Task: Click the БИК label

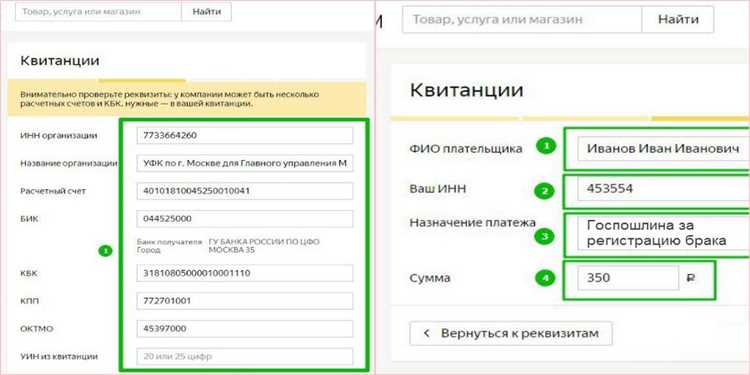Action: click(29, 219)
